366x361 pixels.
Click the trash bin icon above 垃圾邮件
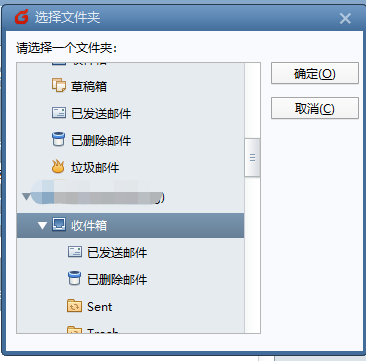click(58, 140)
